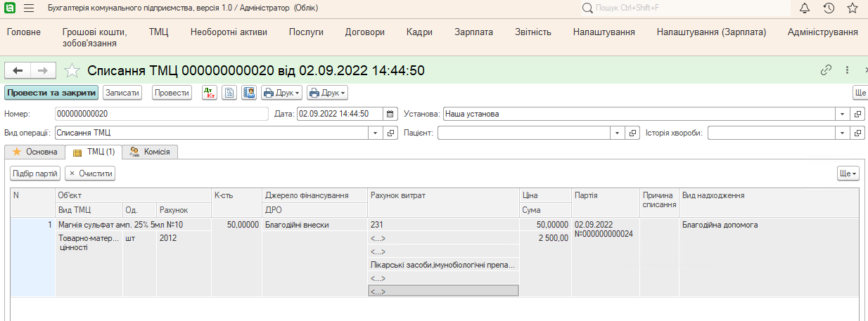Image resolution: width=868 pixels, height=321 pixels.
Task: Open the history clock icon
Action: click(829, 8)
